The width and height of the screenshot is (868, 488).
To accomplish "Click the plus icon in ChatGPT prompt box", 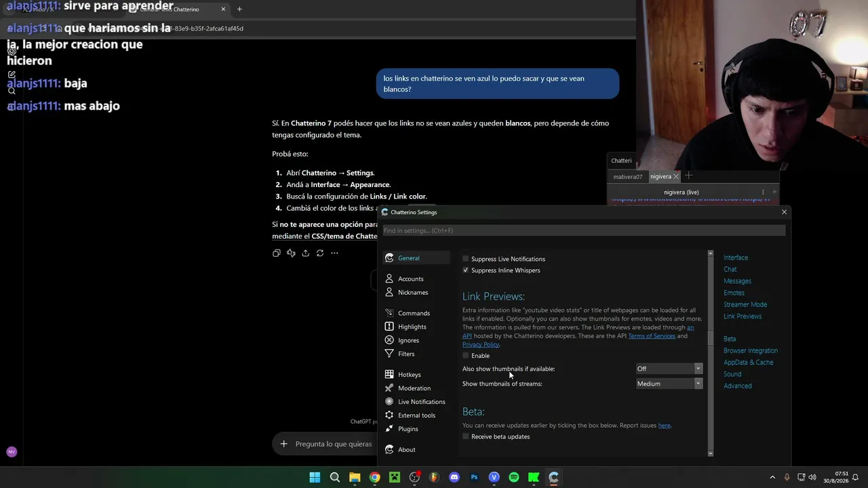I will click(x=284, y=444).
